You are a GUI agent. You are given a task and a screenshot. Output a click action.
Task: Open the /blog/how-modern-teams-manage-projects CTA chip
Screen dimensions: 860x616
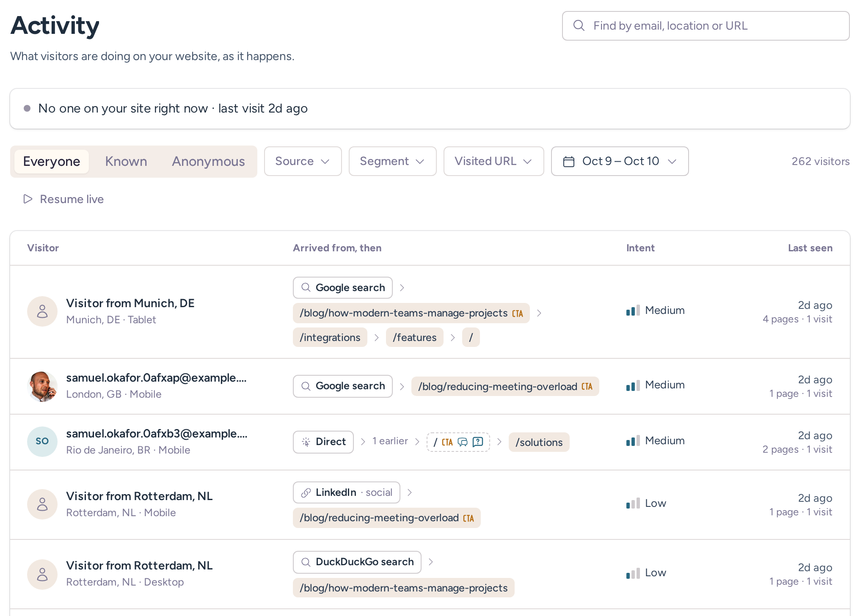click(x=411, y=313)
